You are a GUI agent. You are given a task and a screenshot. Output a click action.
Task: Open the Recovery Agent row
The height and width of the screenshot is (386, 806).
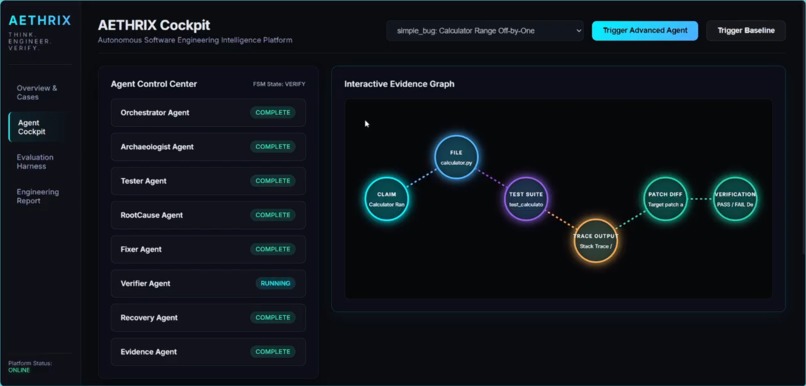pos(208,318)
